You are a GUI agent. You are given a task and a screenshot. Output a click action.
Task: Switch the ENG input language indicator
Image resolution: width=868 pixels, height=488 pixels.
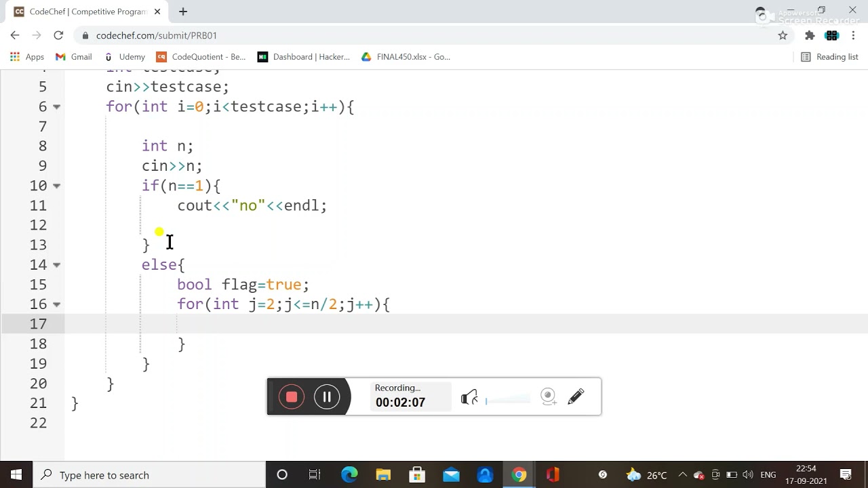768,475
